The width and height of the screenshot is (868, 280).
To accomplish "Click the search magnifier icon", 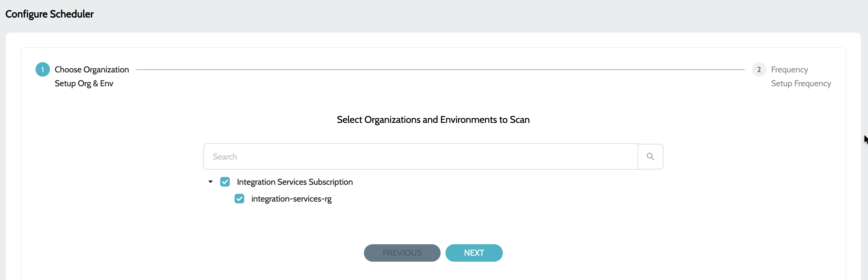I will click(x=650, y=156).
